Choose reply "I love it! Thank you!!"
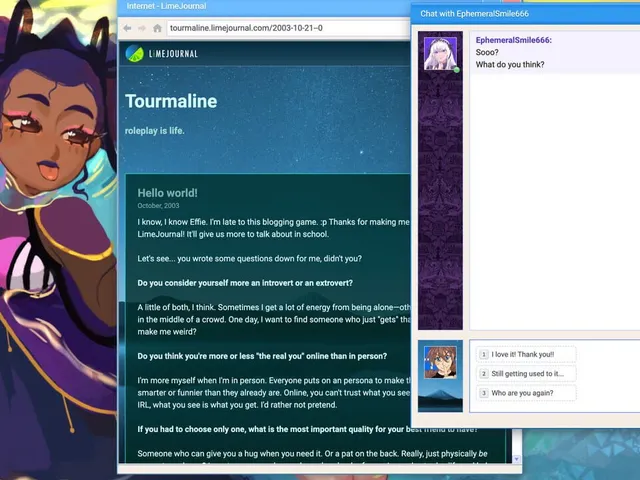Screen dimensions: 640x480 pyautogui.click(x=526, y=354)
